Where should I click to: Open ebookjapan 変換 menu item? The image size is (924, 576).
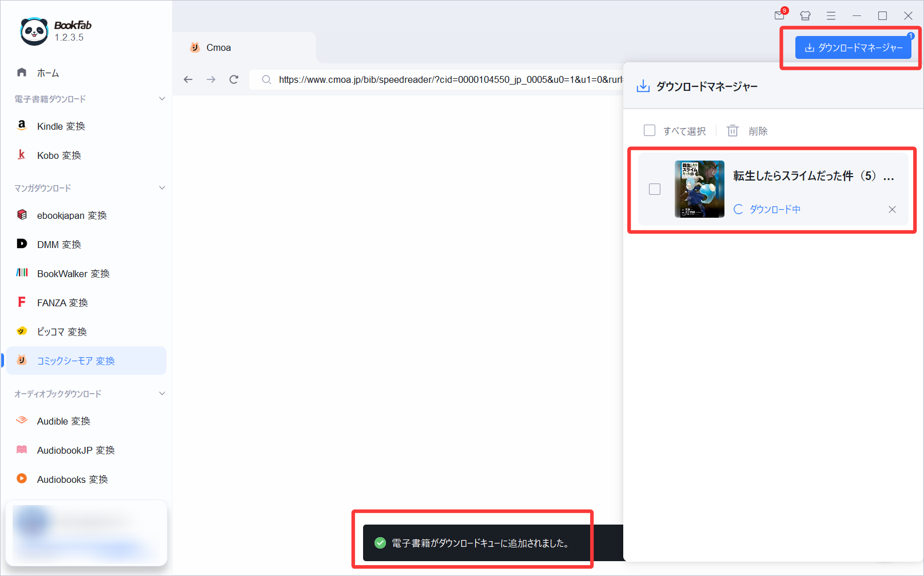click(x=86, y=215)
